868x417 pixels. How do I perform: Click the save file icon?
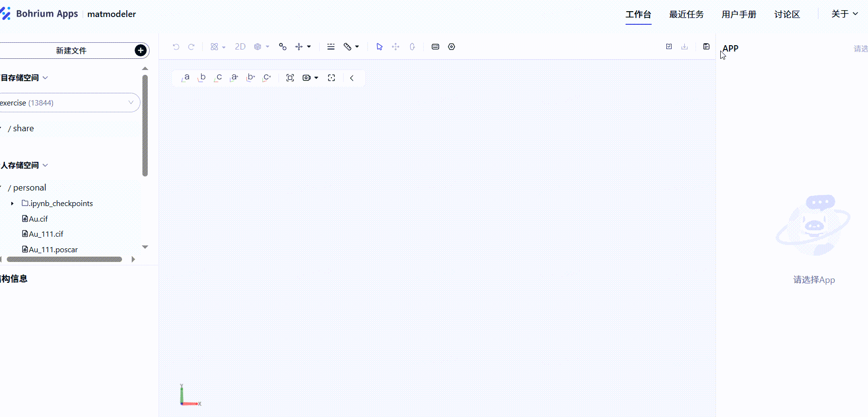pyautogui.click(x=706, y=47)
